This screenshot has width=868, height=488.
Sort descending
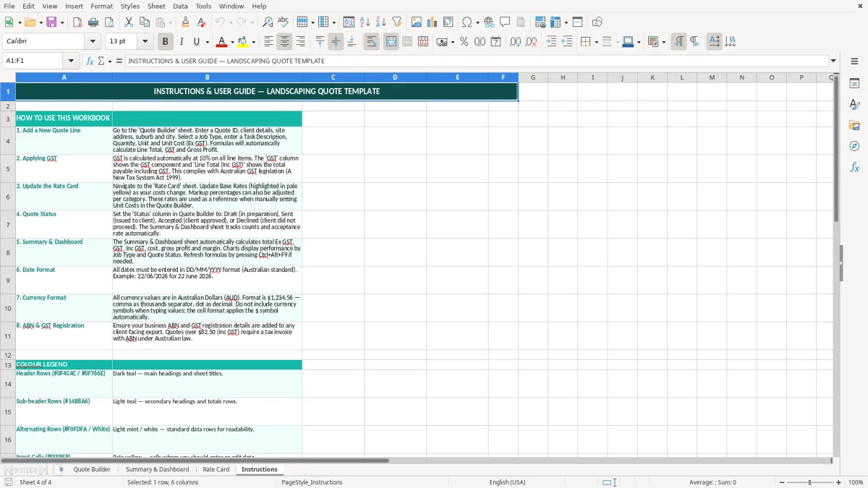pos(380,22)
